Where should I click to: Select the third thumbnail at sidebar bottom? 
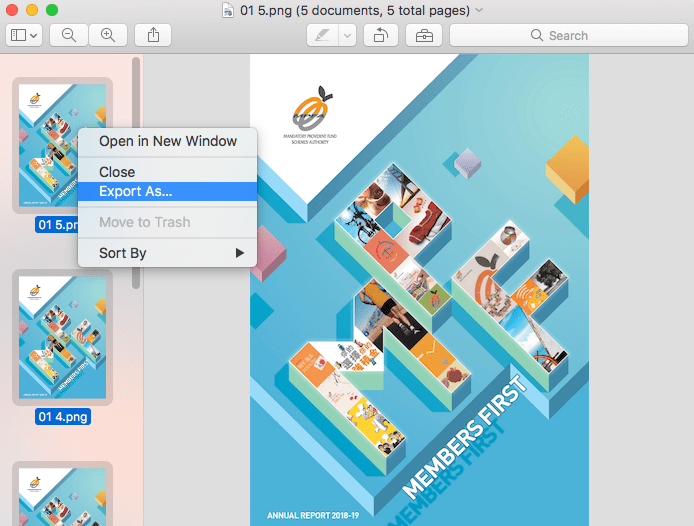[x=62, y=494]
